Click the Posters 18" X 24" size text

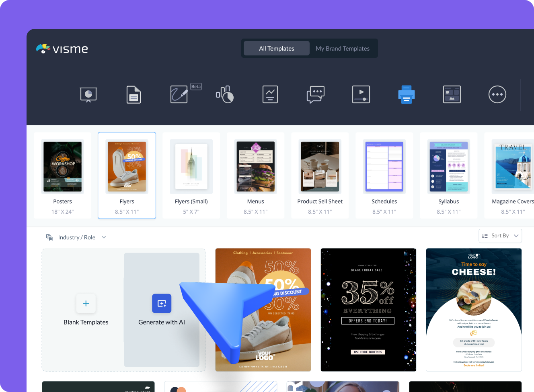pyautogui.click(x=63, y=212)
